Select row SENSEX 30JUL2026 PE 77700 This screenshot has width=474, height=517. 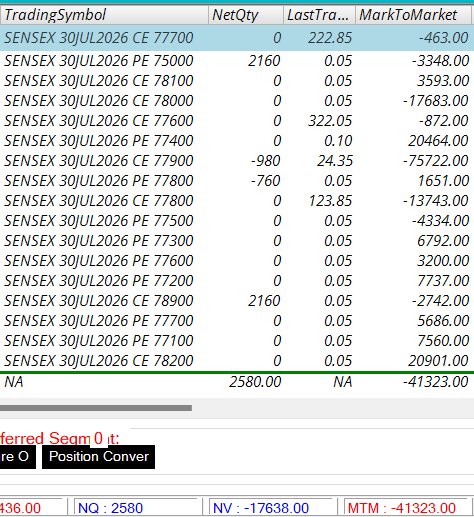pyautogui.click(x=237, y=321)
